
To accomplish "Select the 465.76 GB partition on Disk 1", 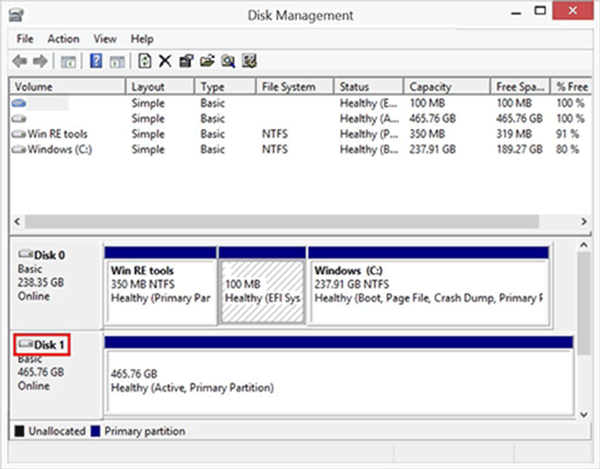I will (x=339, y=376).
